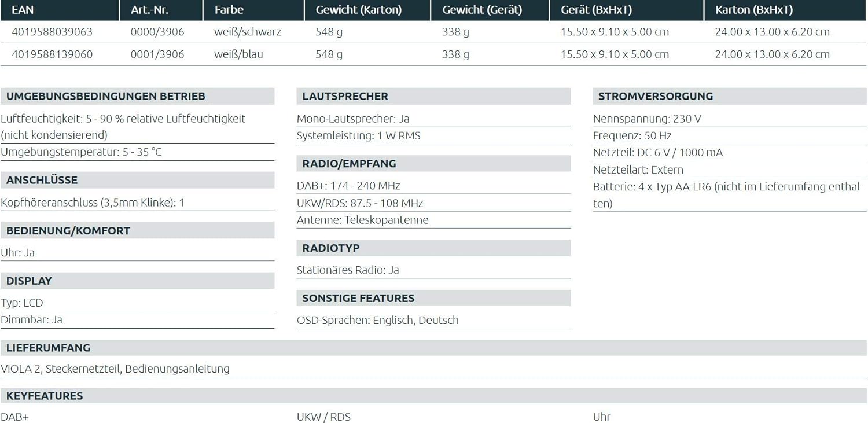
Task: Select EAN number 4019588039063
Action: click(x=52, y=32)
